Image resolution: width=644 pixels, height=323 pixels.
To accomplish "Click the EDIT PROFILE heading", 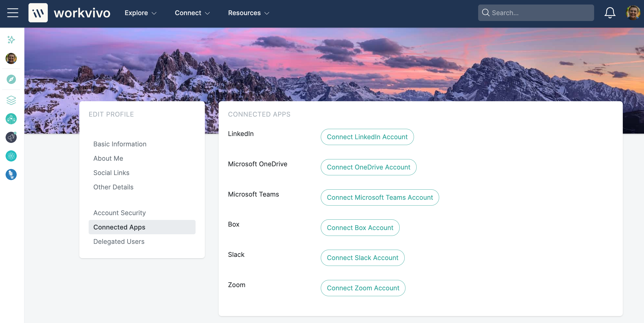I will pyautogui.click(x=111, y=114).
